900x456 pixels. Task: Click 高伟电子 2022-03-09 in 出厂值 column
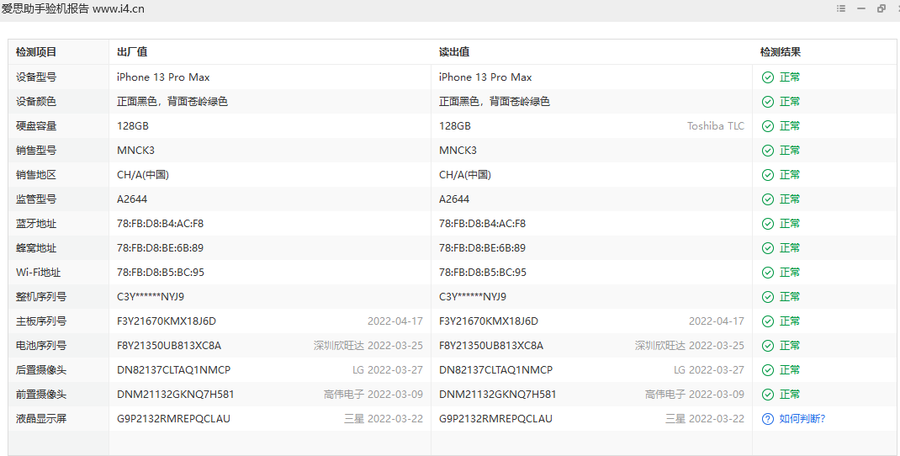(373, 395)
